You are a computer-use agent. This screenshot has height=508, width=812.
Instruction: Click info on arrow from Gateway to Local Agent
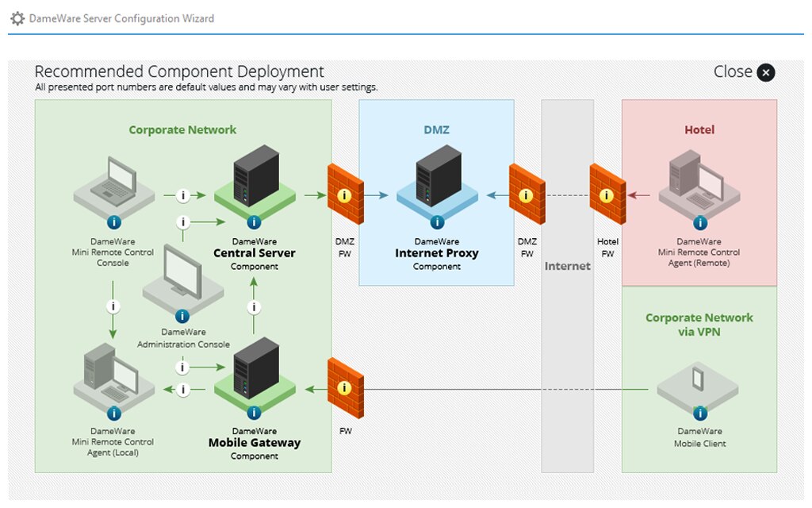(x=183, y=389)
